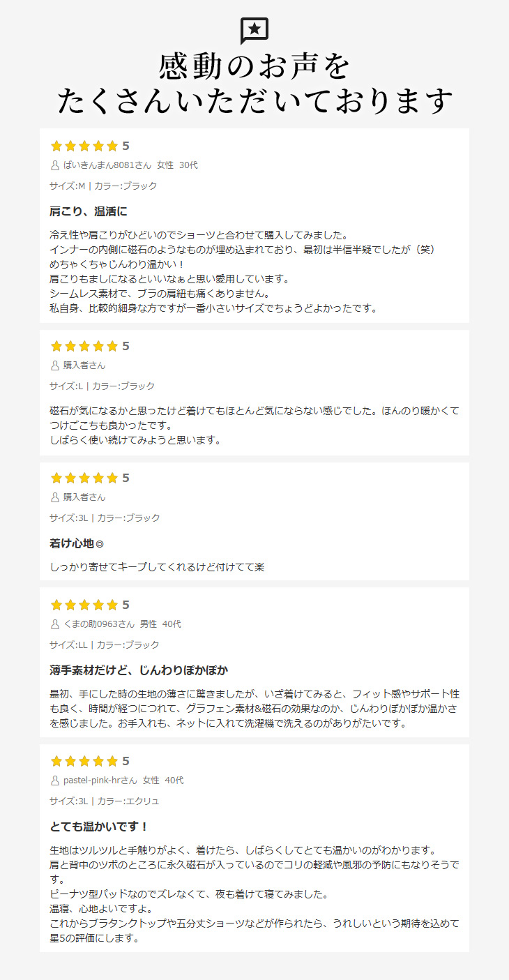Viewport: 509px width, 980px height.
Task: Click reviewer name pastel-pink-hrさん
Action: coord(100,781)
